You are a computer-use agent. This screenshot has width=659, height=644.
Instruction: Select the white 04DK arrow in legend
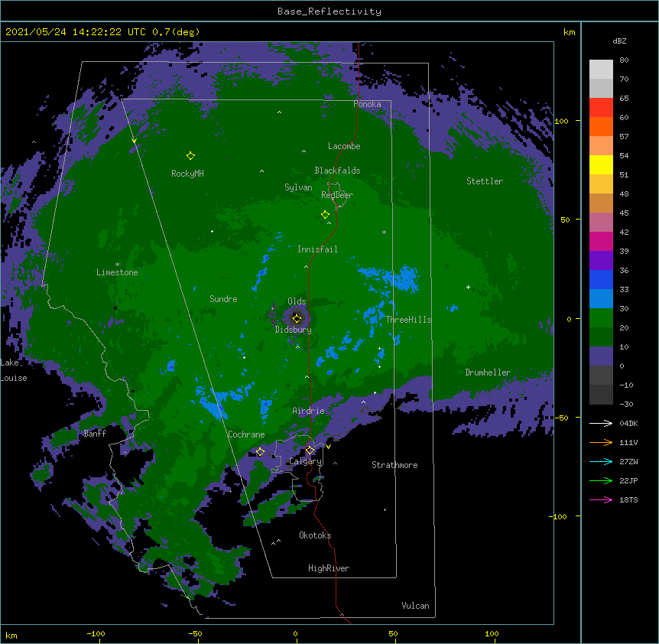(x=601, y=423)
